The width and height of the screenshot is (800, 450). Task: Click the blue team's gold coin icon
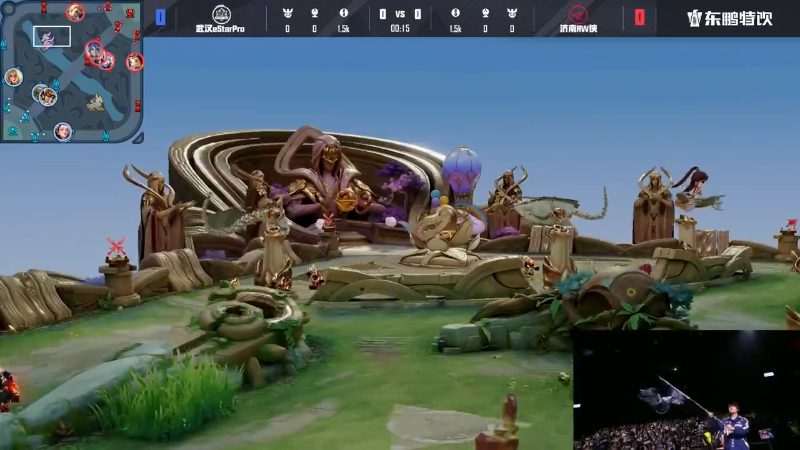(x=344, y=13)
